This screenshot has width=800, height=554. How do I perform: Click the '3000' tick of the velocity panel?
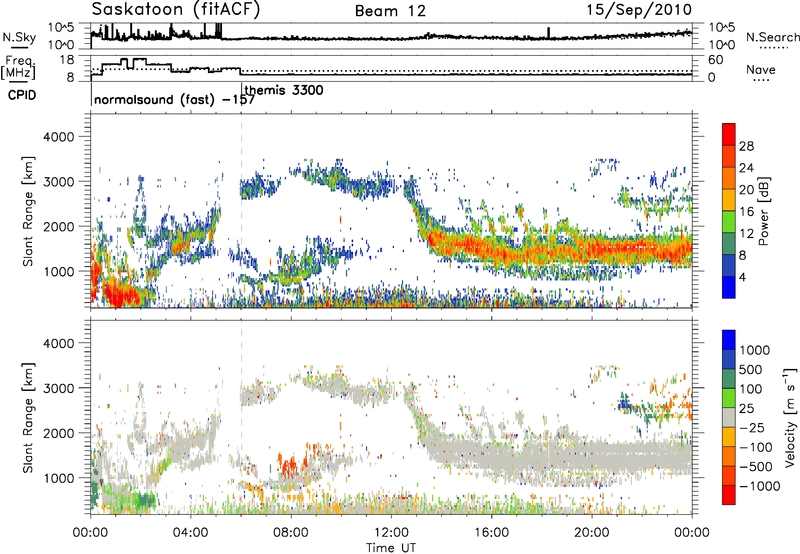(x=59, y=388)
